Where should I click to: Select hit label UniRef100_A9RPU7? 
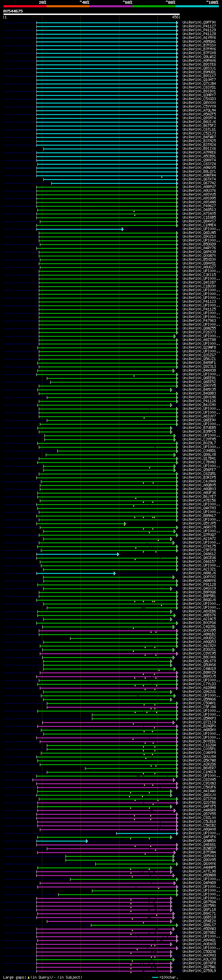[x=199, y=187]
